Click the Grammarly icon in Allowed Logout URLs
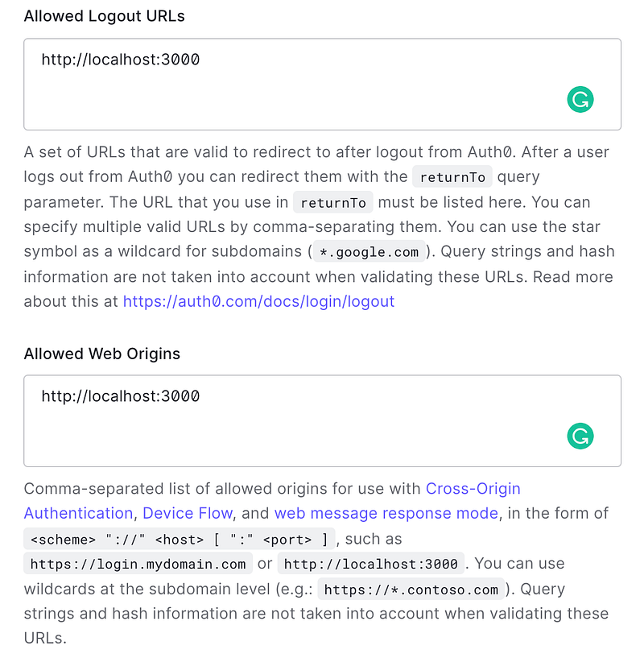Viewport: 644px width, 658px height. coord(580,100)
